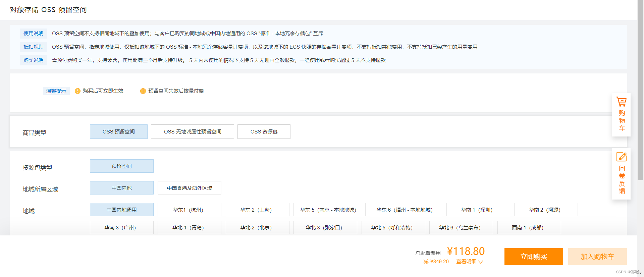Click the discount text 减 ¥349.20
Screen dimensions: 644x277
point(436,262)
